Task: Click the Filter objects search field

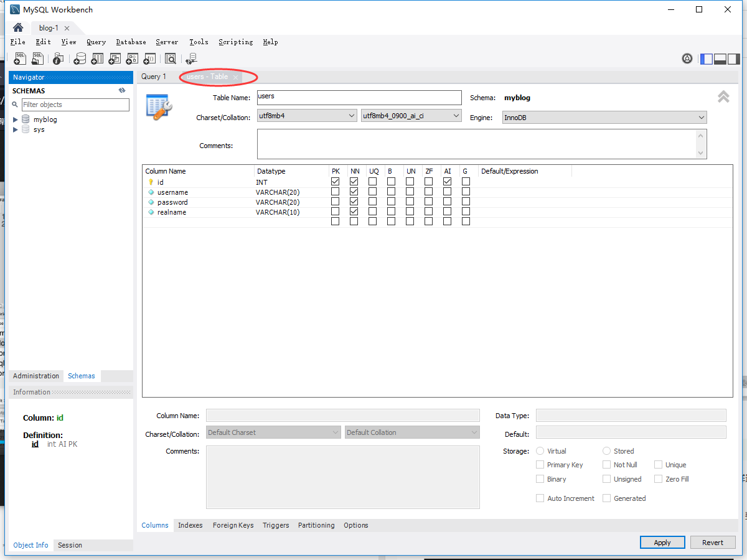Action: (x=75, y=105)
